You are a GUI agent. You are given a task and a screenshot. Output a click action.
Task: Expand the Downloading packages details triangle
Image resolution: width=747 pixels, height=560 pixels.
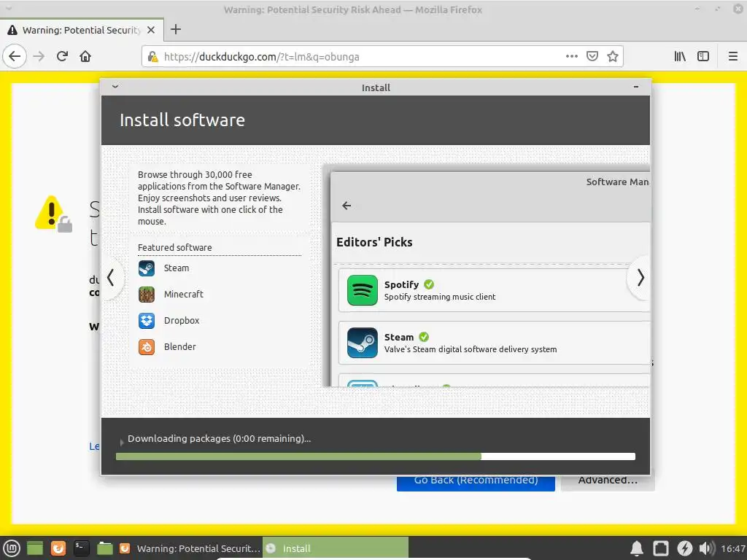click(x=122, y=442)
